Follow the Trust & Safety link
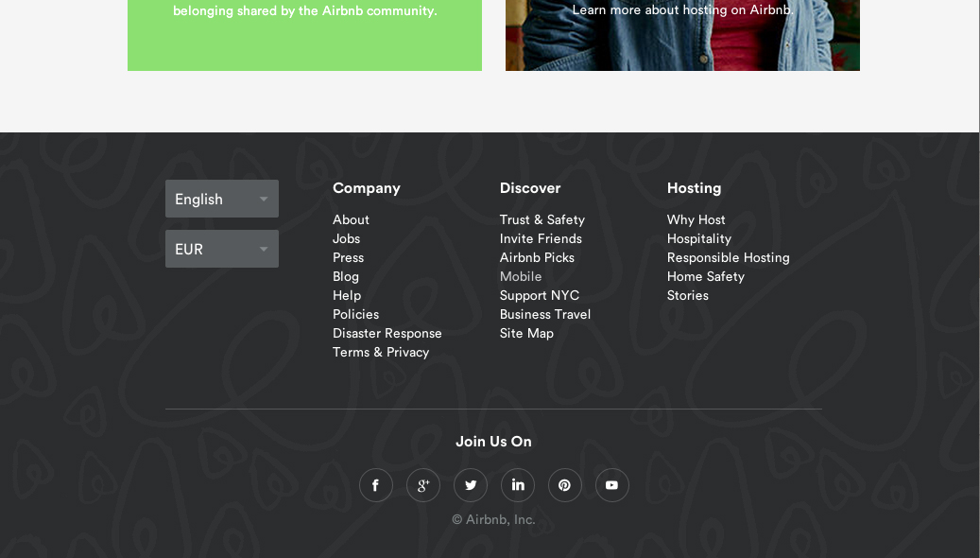Screen dimensions: 980x558 (542, 219)
